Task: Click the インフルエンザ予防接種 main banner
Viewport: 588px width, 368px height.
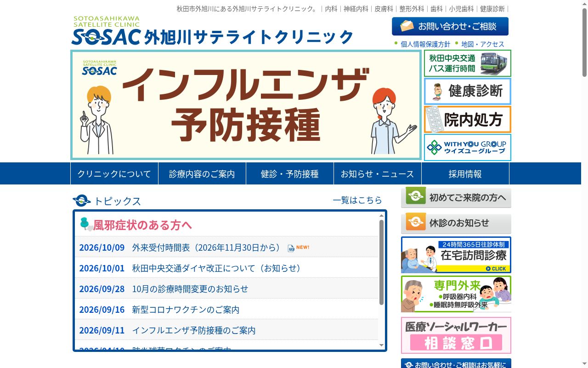Action: pos(246,105)
